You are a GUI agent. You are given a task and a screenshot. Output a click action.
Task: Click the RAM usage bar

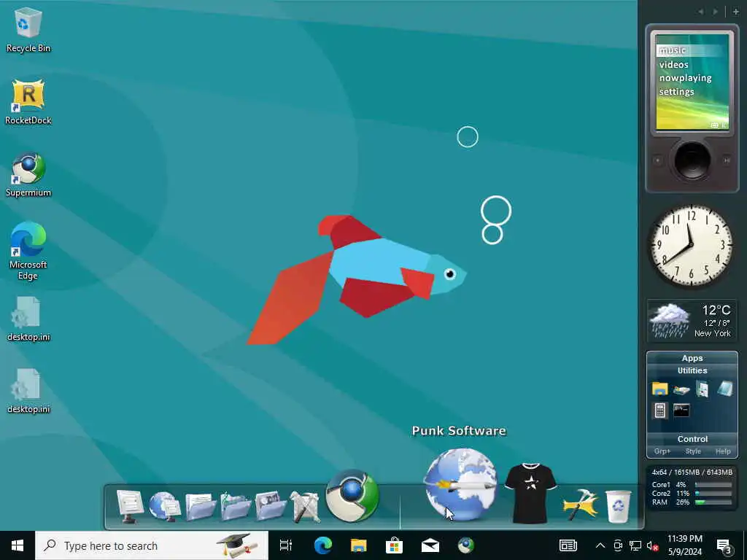coord(713,502)
